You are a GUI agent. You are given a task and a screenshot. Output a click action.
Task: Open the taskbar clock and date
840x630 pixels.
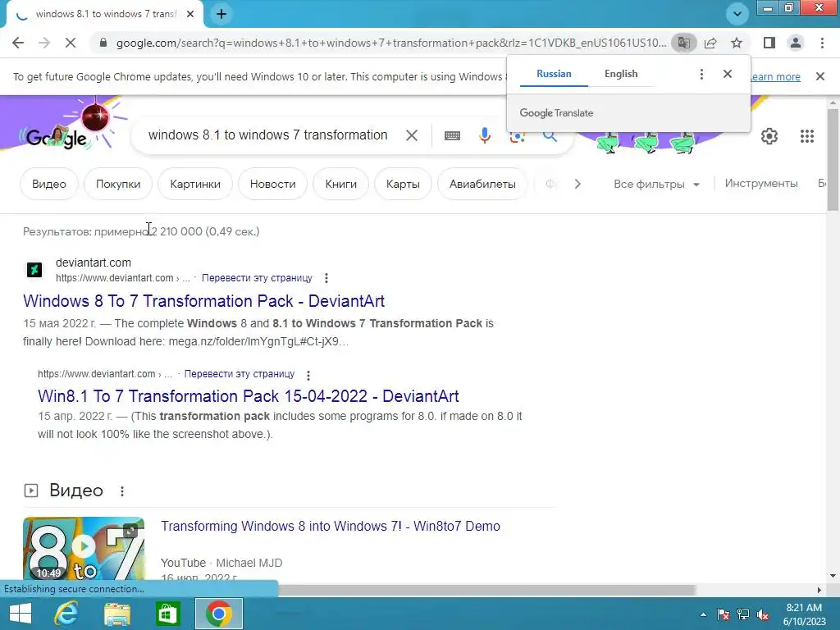tap(804, 614)
